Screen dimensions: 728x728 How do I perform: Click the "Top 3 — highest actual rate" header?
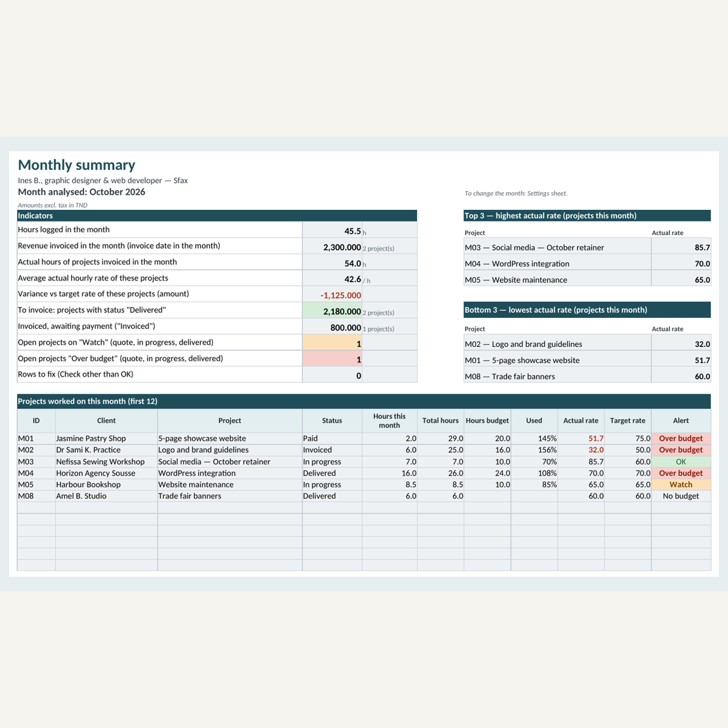(x=587, y=215)
